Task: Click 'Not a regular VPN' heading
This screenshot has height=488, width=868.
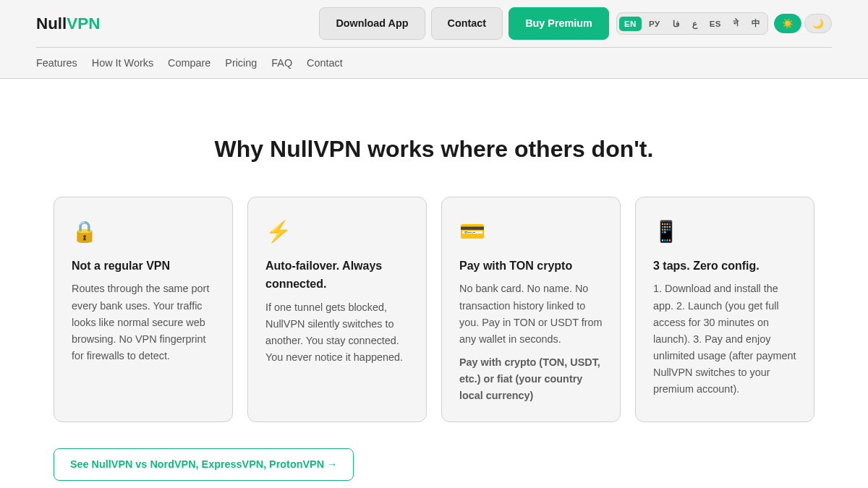Action: (x=121, y=266)
